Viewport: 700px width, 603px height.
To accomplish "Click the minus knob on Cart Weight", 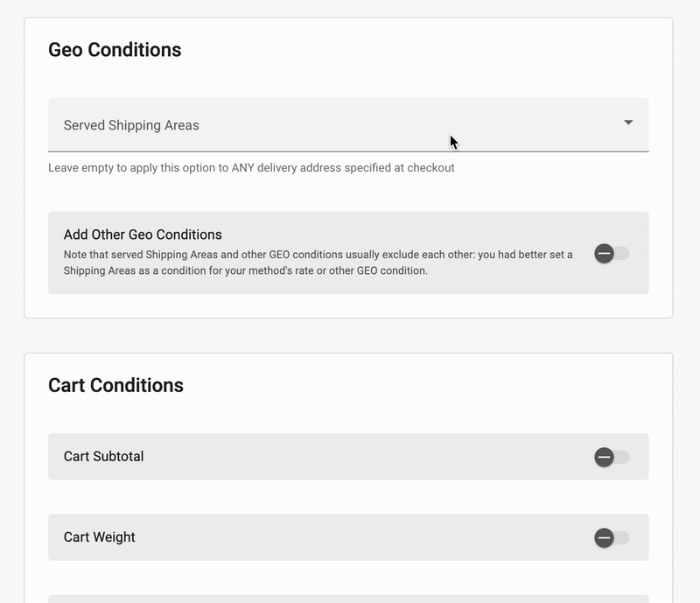I will (x=604, y=537).
